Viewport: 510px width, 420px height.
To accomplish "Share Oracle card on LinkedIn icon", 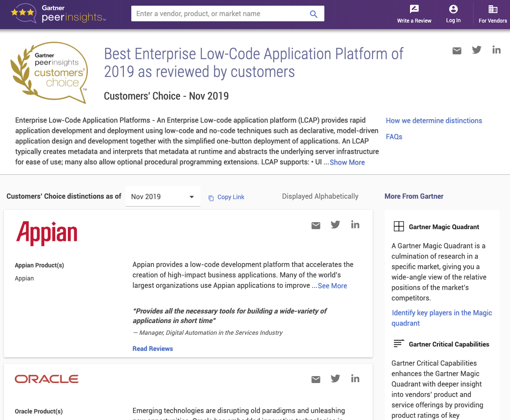I will [355, 378].
